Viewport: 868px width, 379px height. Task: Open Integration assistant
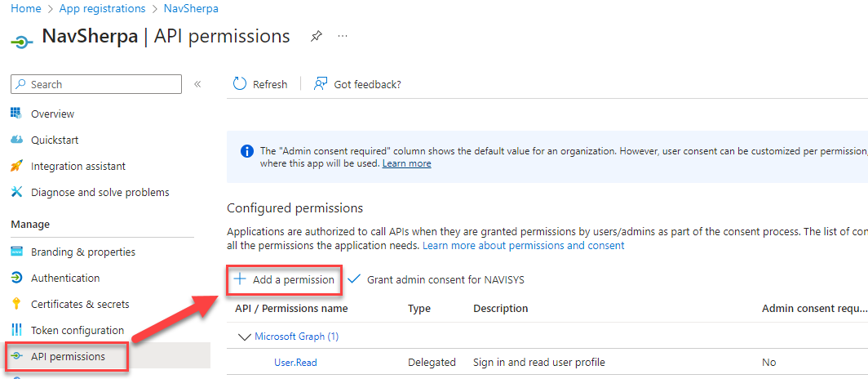[78, 167]
